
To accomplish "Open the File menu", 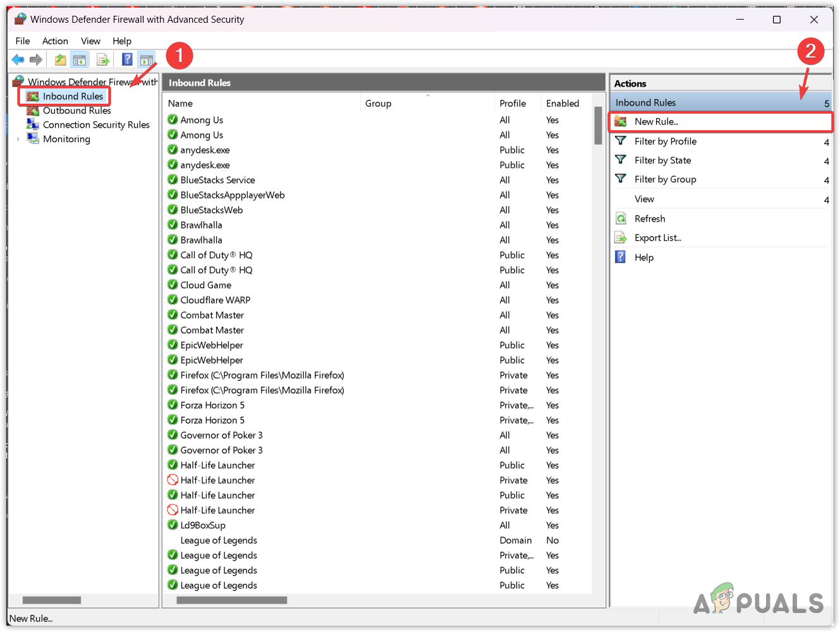I will tap(23, 41).
